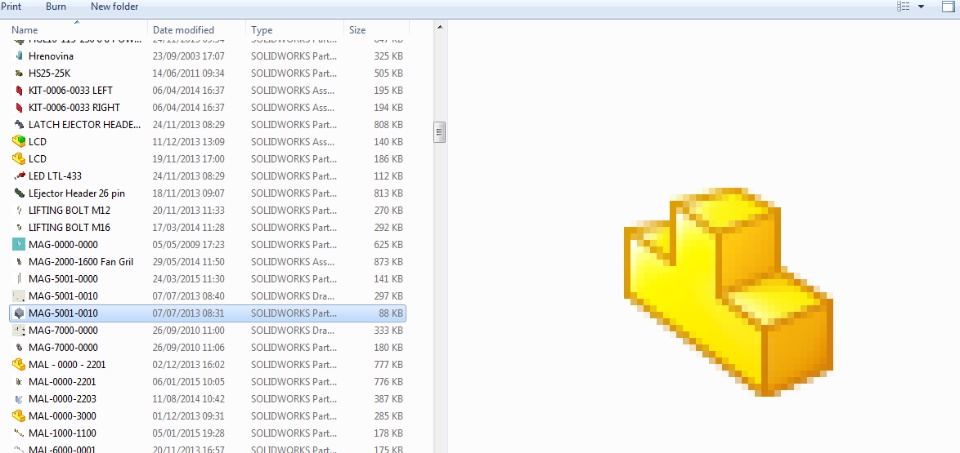
Task: Click the MAL - 0000 - 2201 yellow icon
Action: 18,364
